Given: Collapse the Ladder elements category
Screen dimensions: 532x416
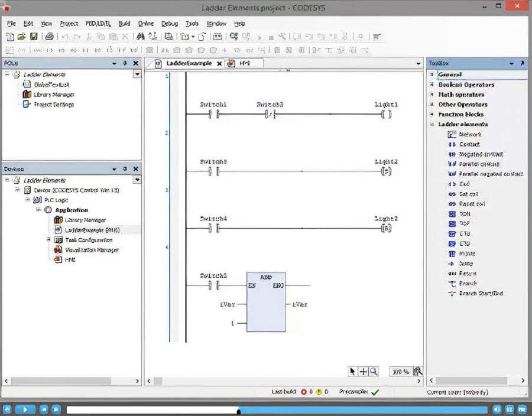Looking at the screenshot, I should click(x=433, y=124).
